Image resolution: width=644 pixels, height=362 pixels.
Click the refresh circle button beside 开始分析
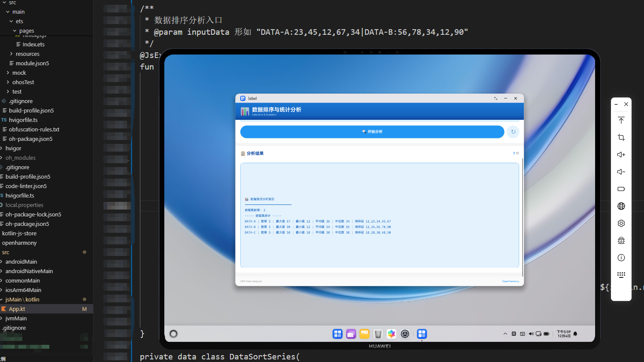[513, 132]
